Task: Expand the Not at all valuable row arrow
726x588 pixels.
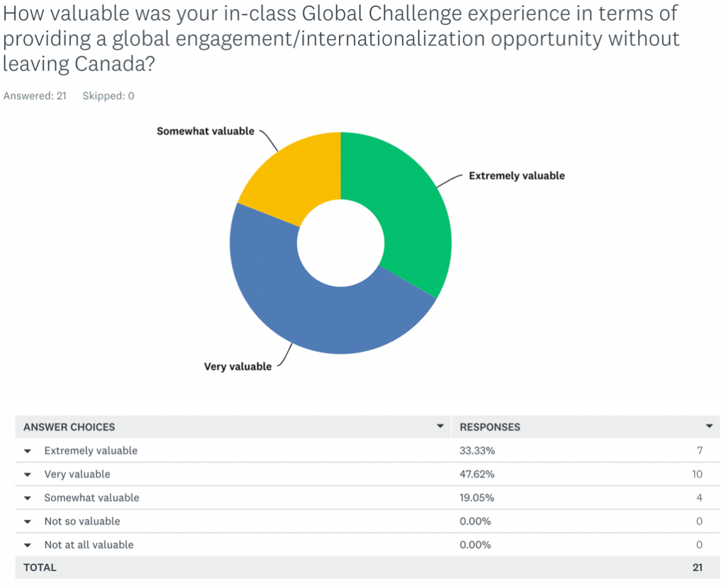Action: click(28, 545)
